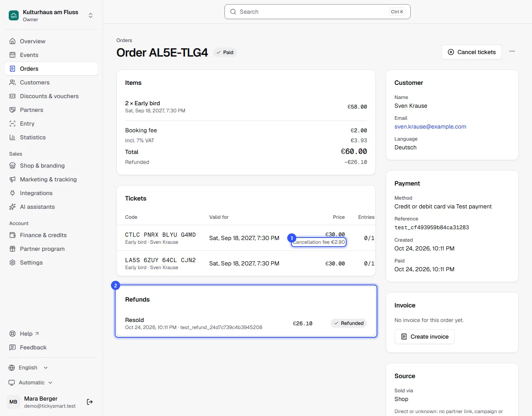Click the Total amount €60.00
The image size is (532, 416).
(x=354, y=151)
